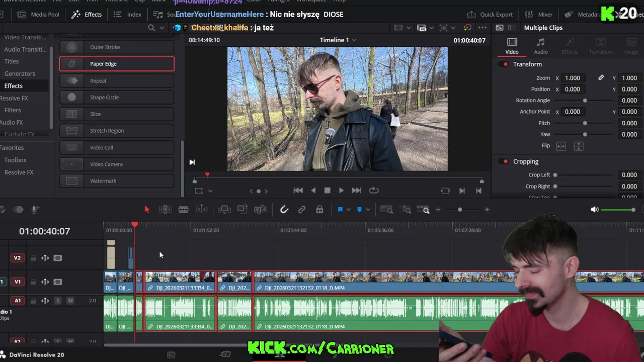Image resolution: width=644 pixels, height=362 pixels.
Task: Add a blue Marker on timeline
Action: point(359,210)
